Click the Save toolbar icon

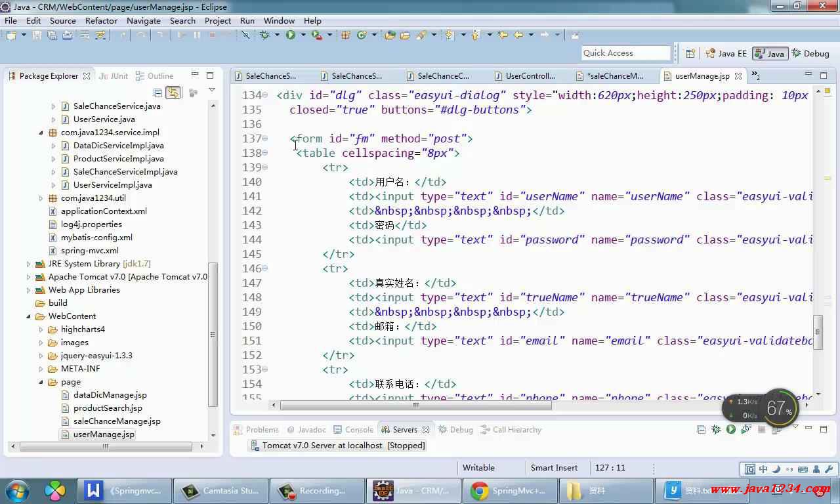37,35
